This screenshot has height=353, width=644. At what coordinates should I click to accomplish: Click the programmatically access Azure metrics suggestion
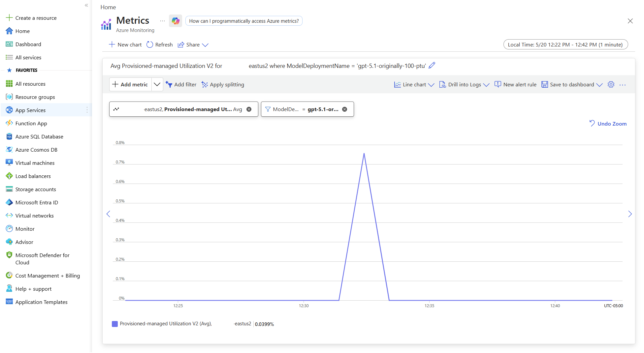[244, 21]
